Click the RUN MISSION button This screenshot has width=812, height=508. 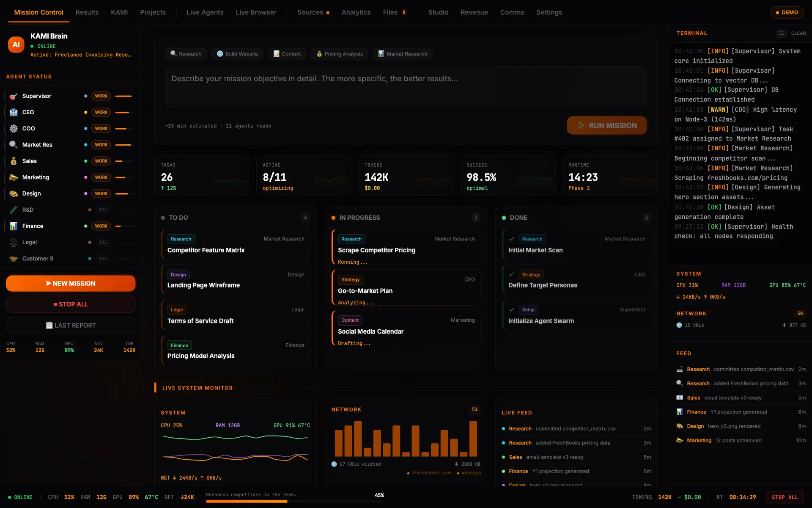click(x=606, y=125)
